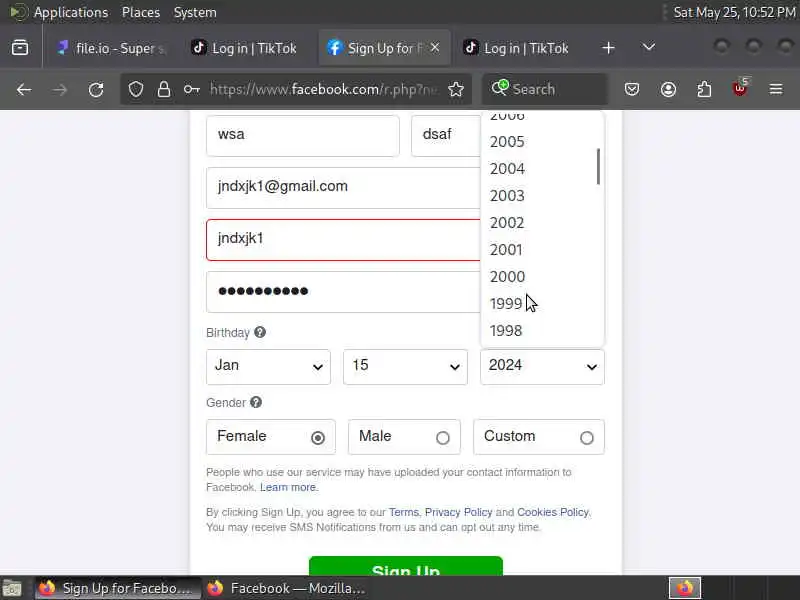Screen dimensions: 800x600
Task: Open the Terms link
Action: click(403, 512)
